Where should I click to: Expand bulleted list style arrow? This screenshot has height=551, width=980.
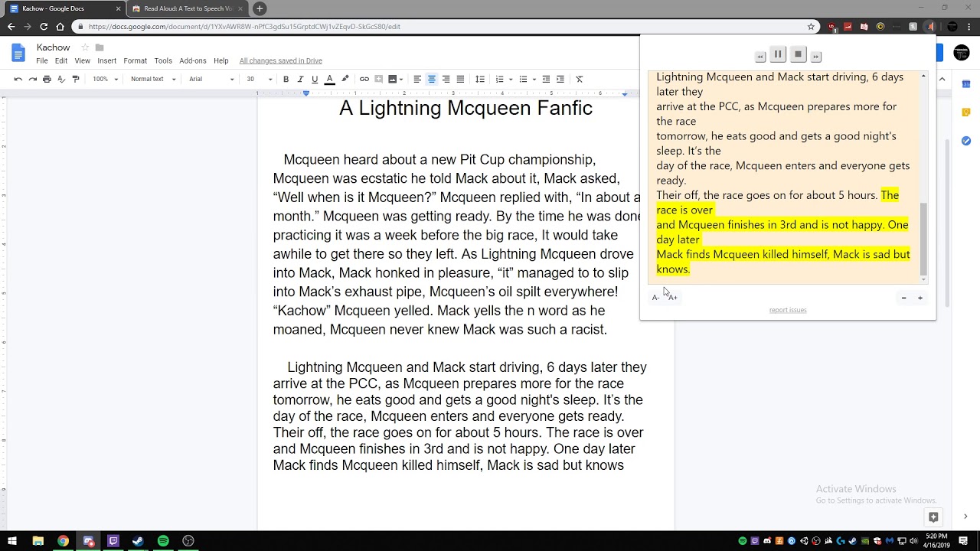point(534,79)
